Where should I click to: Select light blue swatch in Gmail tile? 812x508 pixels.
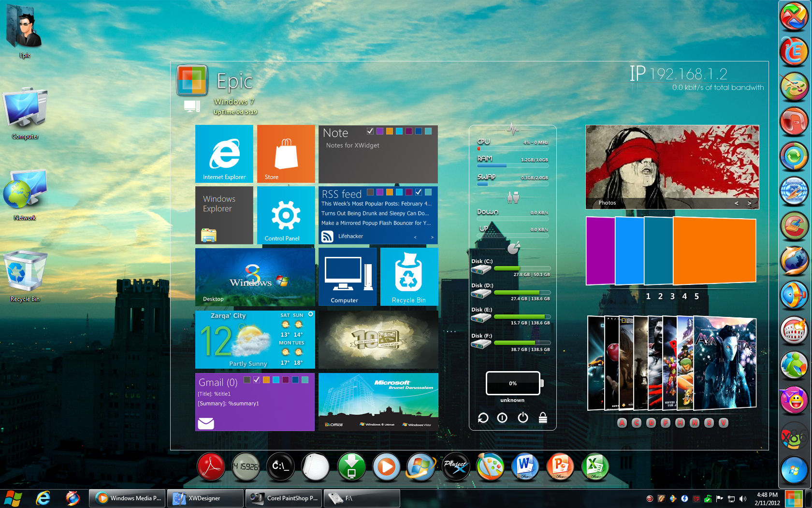pos(276,380)
